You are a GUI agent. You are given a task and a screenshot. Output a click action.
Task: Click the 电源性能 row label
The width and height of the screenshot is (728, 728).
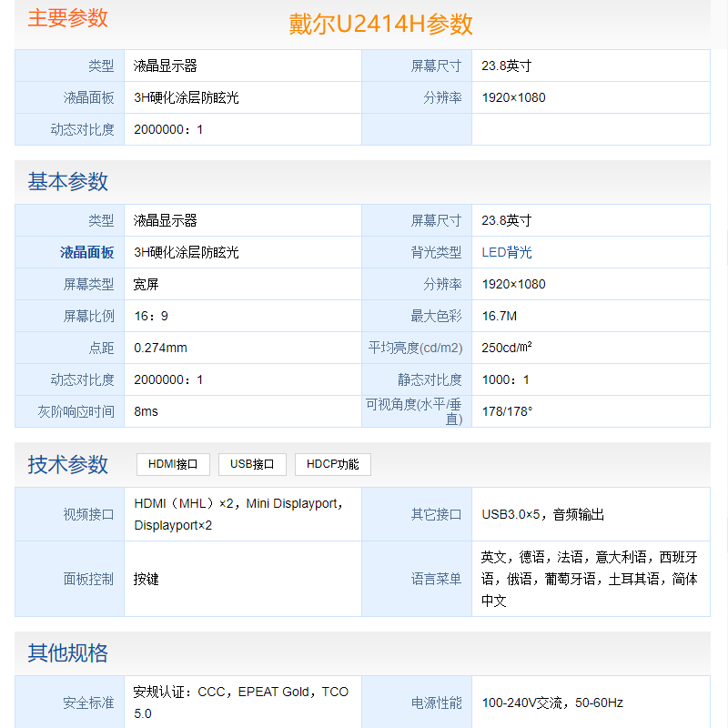pos(436,703)
